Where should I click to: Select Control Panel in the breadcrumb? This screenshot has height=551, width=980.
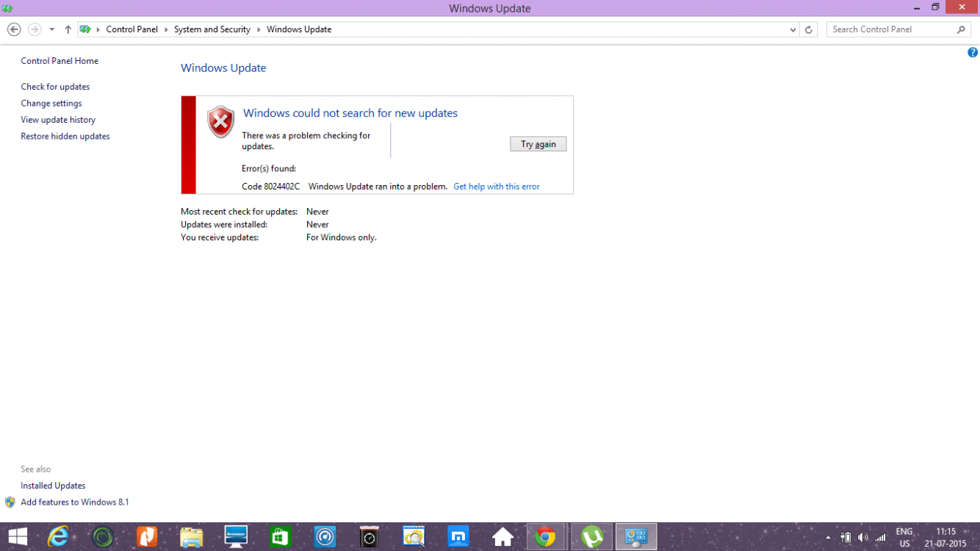click(x=131, y=29)
